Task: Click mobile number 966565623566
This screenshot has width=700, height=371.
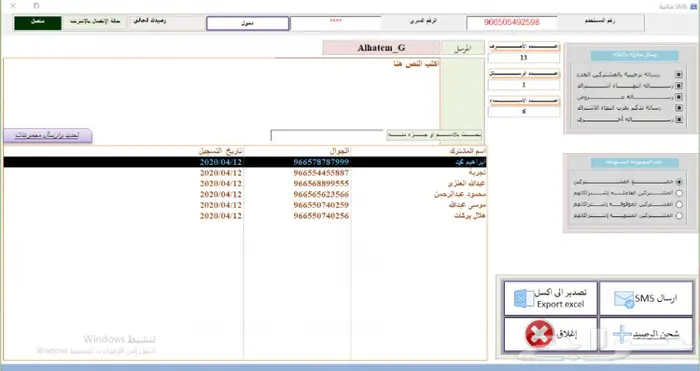Action: tap(321, 194)
